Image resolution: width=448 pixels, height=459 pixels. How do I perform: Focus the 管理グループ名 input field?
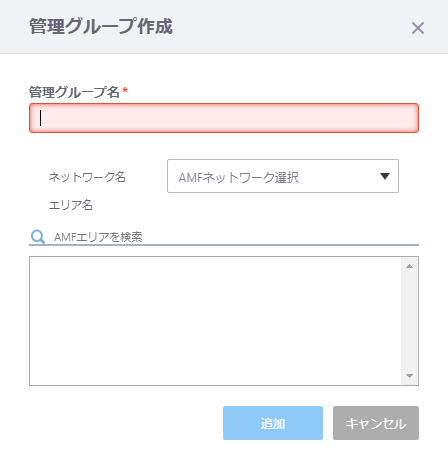point(224,118)
